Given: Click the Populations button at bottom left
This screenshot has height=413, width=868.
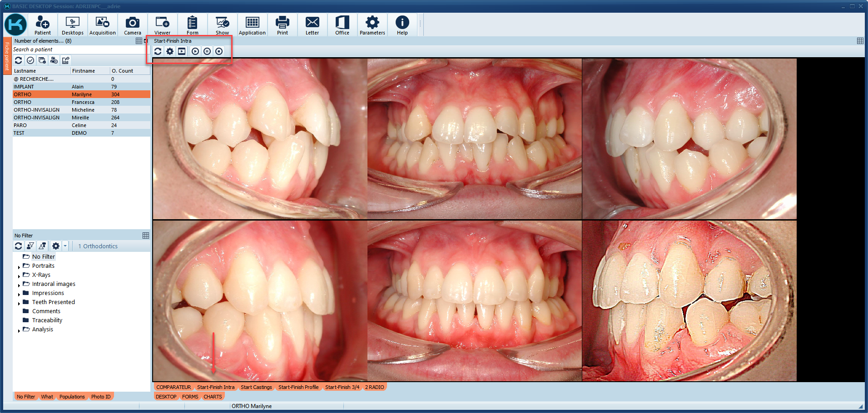Looking at the screenshot, I should 72,397.
